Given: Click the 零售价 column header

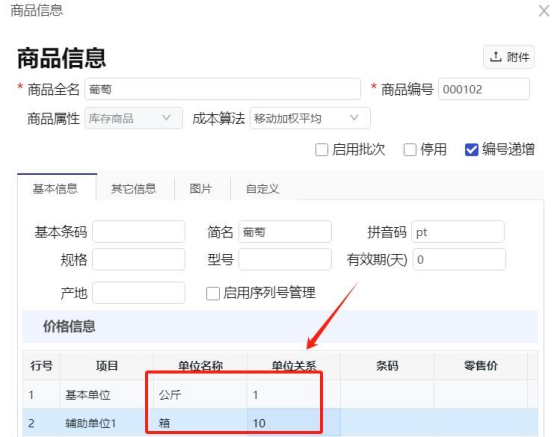Looking at the screenshot, I should 481,365.
